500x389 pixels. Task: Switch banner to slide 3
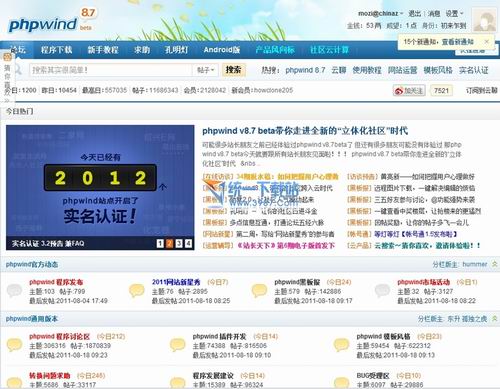pyautogui.click(x=179, y=244)
